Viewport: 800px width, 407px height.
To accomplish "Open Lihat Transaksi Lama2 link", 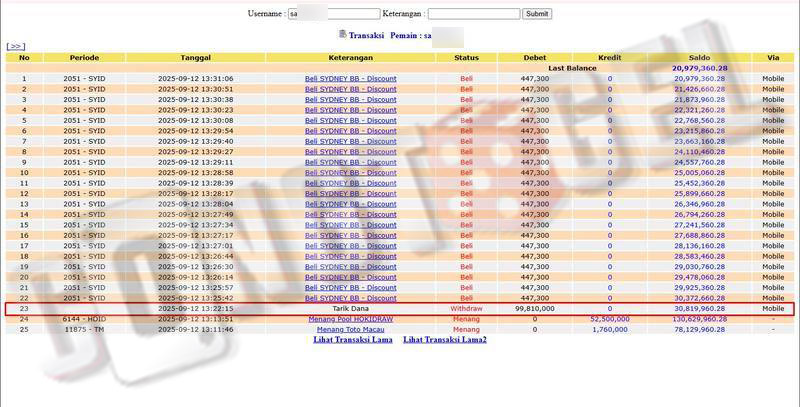I will (445, 340).
